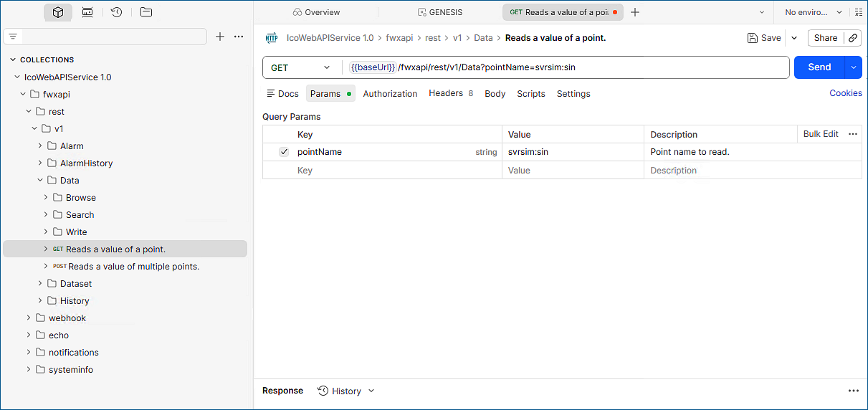
Task: Open the Cookies link
Action: click(845, 93)
